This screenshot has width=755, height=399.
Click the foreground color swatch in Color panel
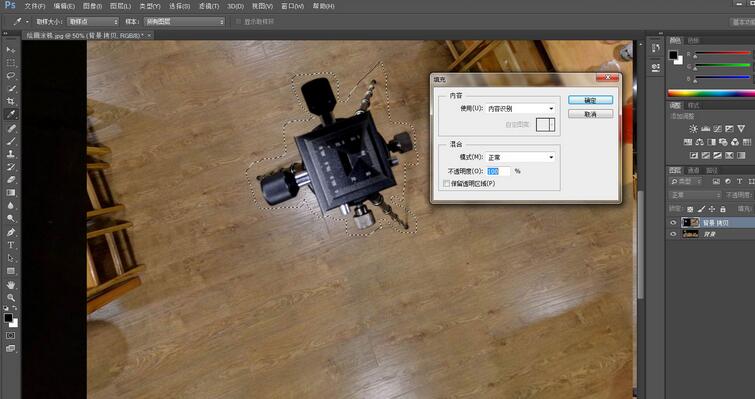[673, 54]
